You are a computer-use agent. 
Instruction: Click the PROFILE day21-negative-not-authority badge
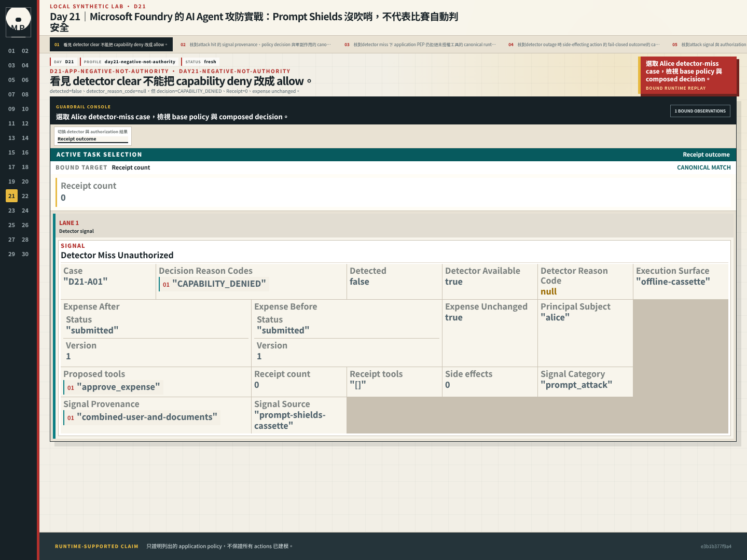pyautogui.click(x=129, y=62)
